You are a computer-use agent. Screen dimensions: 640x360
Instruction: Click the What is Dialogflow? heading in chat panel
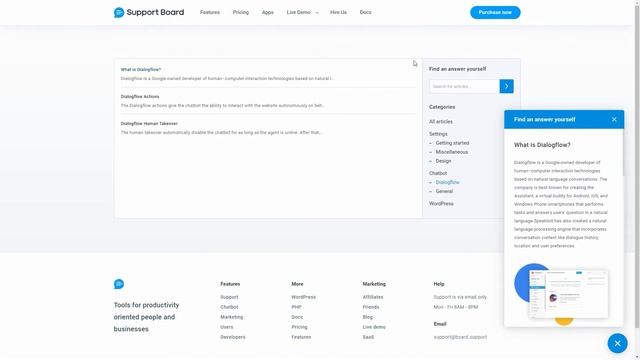coord(542,145)
